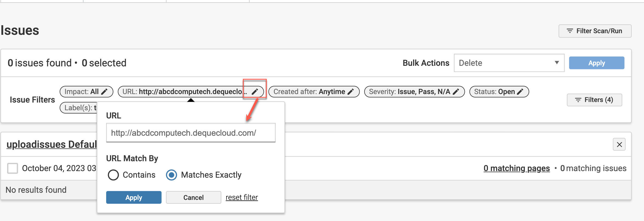644x221 pixels.
Task: Click the Bulk Actions Apply button
Action: pos(596,63)
